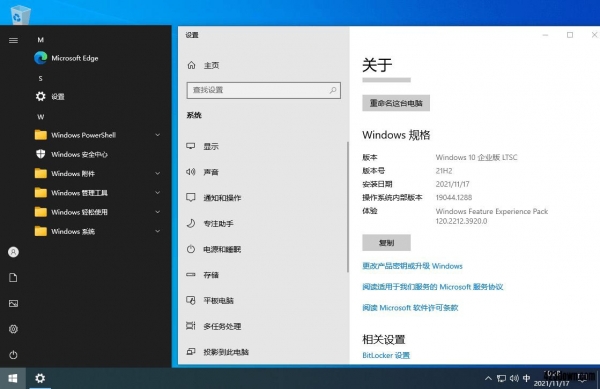
Task: Open 更改产品密钥或升级 Windows link
Action: click(412, 266)
